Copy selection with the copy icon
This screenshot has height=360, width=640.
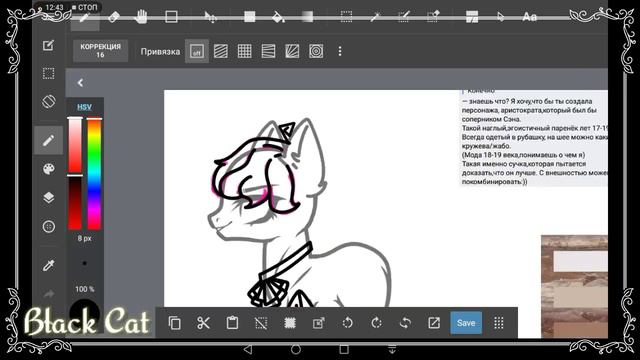[175, 323]
